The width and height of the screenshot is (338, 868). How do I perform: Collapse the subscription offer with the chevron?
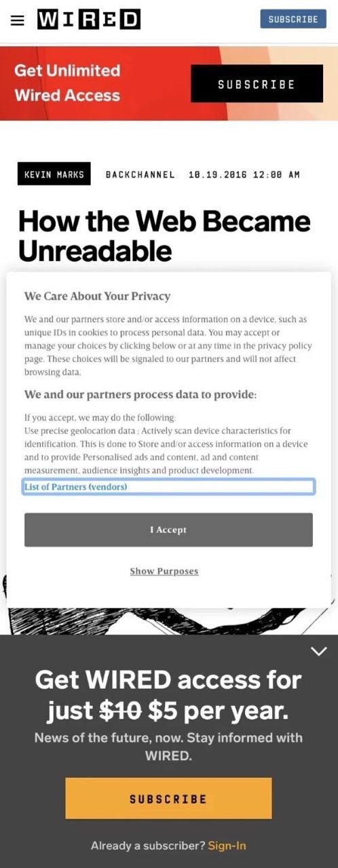(x=318, y=651)
